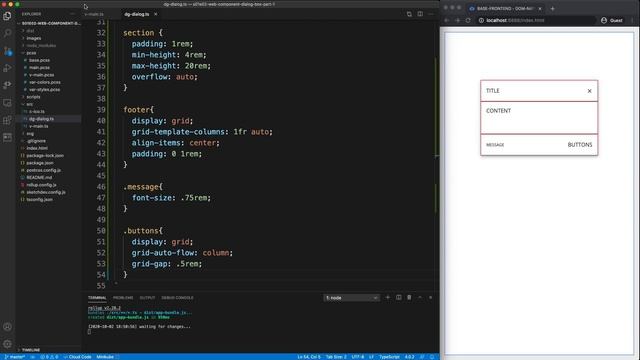This screenshot has height=360, width=640.
Task: Open the Run and Debug view
Action: tap(7, 68)
